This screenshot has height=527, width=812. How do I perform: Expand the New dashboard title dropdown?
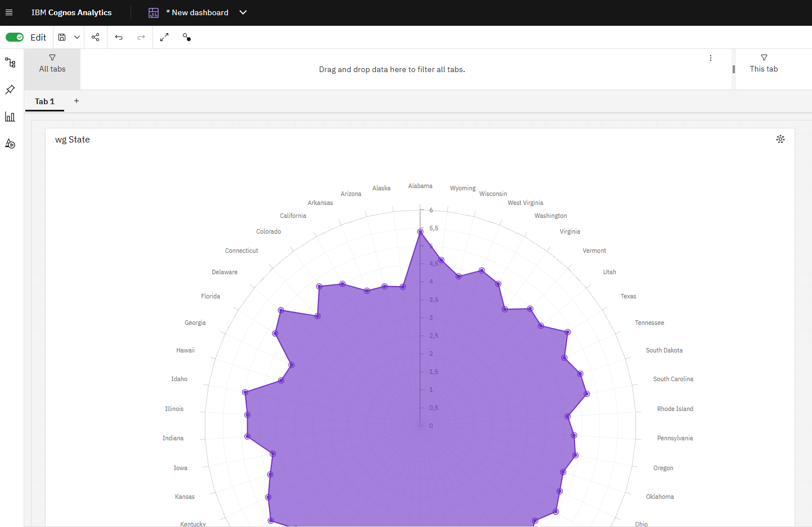243,12
